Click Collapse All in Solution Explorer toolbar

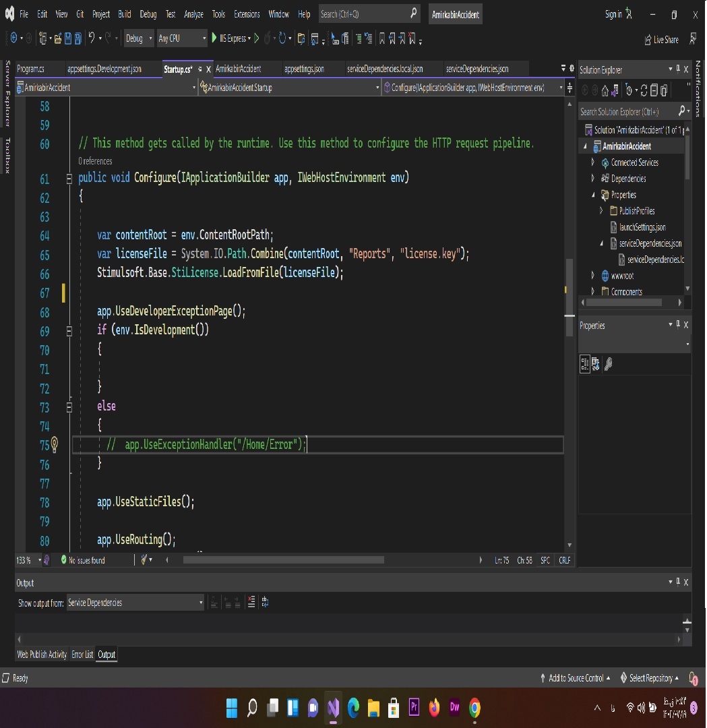(x=654, y=90)
